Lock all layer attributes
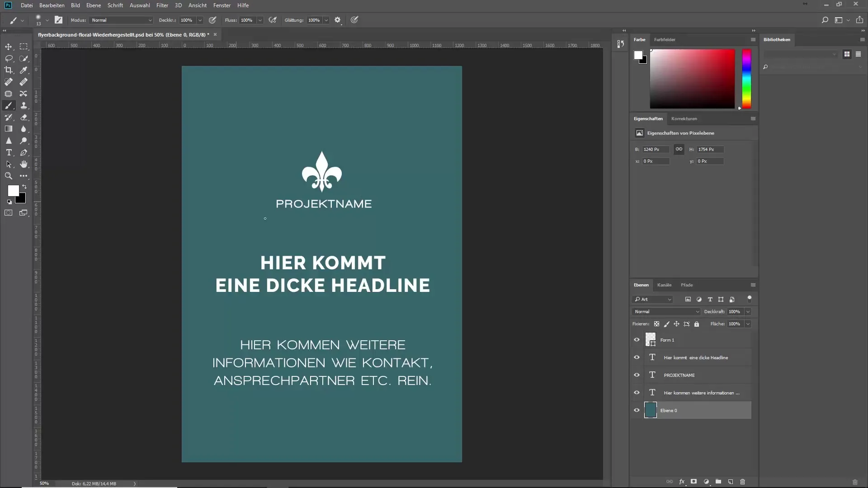Image resolution: width=868 pixels, height=488 pixels. (697, 324)
